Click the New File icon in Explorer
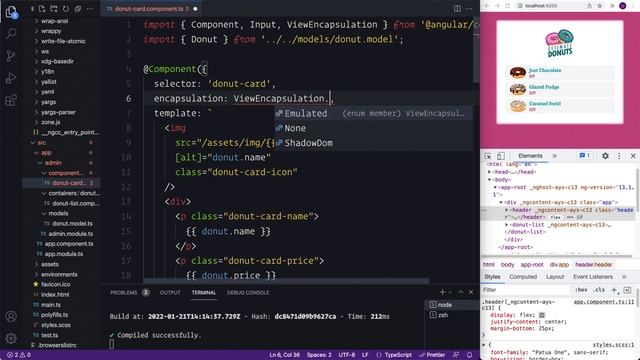This screenshot has width=640, height=360. tap(42, 9)
